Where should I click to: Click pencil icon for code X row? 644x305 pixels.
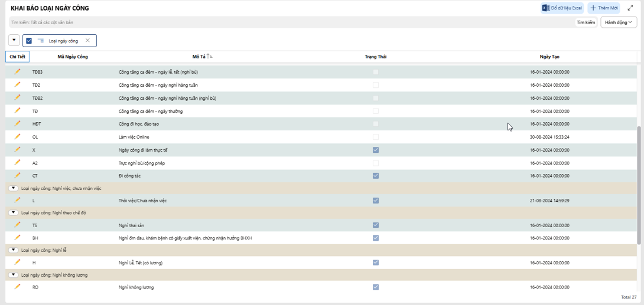click(x=17, y=150)
